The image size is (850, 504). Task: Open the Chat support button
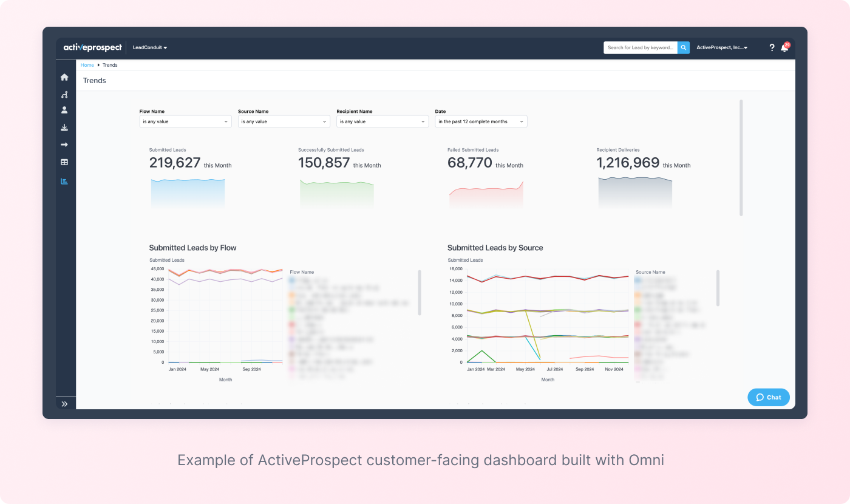[768, 397]
